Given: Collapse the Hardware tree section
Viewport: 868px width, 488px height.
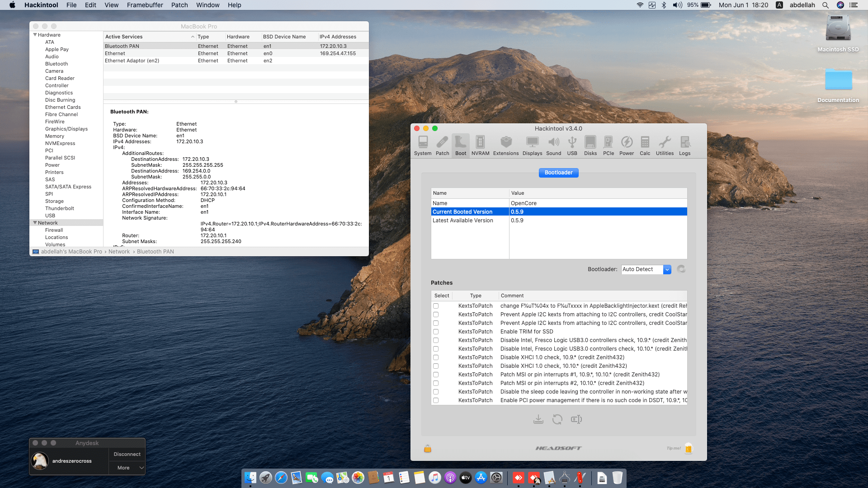Looking at the screenshot, I should click(x=35, y=35).
